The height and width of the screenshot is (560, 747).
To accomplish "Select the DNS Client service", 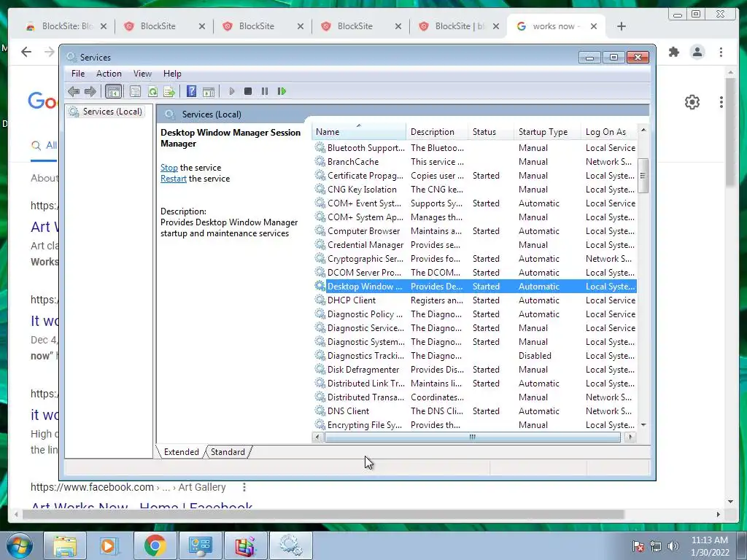I will coord(475,411).
